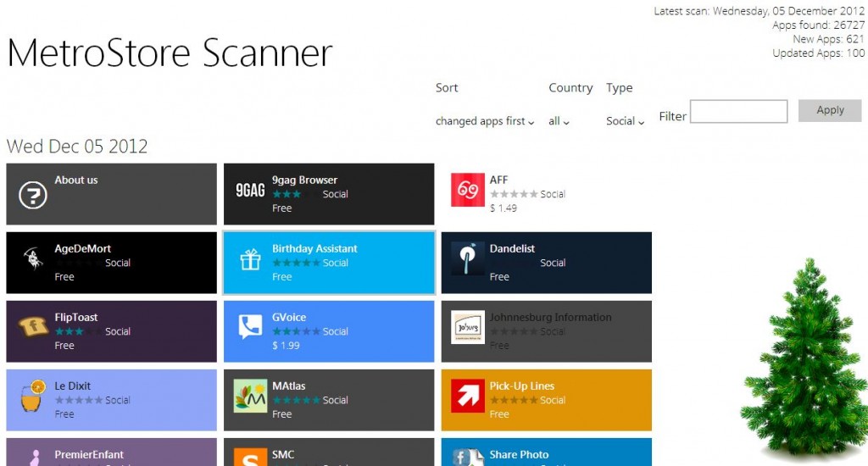Open the Birthday Assistant title
868x466 pixels.
(x=314, y=248)
